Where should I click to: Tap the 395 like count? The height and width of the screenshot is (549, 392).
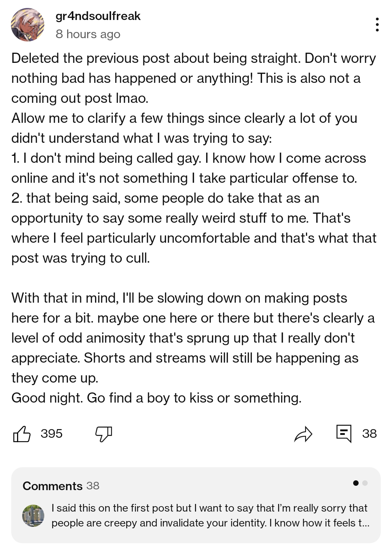click(52, 433)
